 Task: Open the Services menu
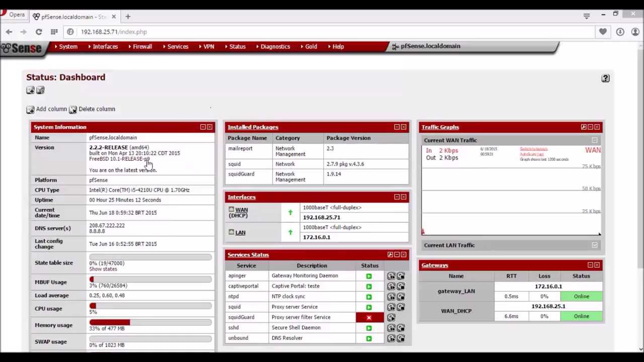[x=178, y=46]
